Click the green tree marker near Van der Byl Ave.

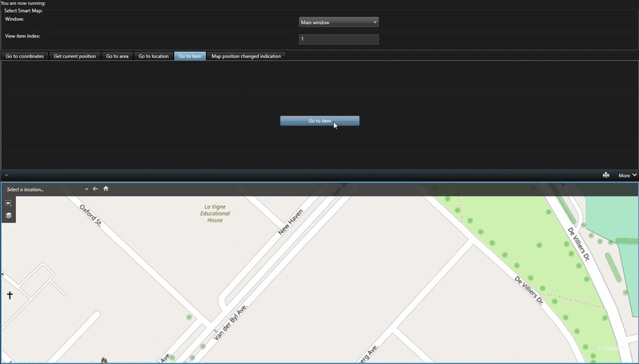[189, 318]
